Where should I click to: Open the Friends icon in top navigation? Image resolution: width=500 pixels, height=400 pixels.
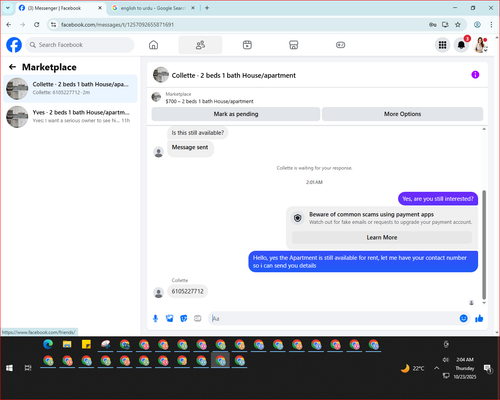(200, 45)
